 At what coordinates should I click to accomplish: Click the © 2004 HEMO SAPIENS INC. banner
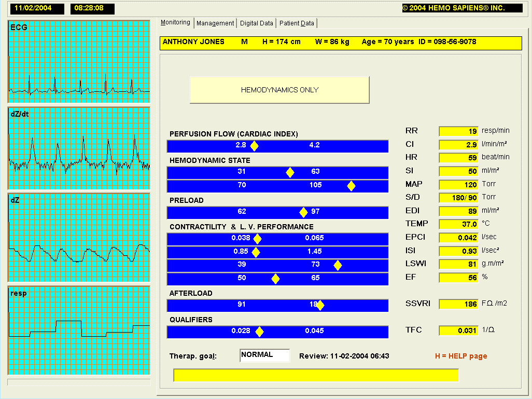tap(462, 8)
